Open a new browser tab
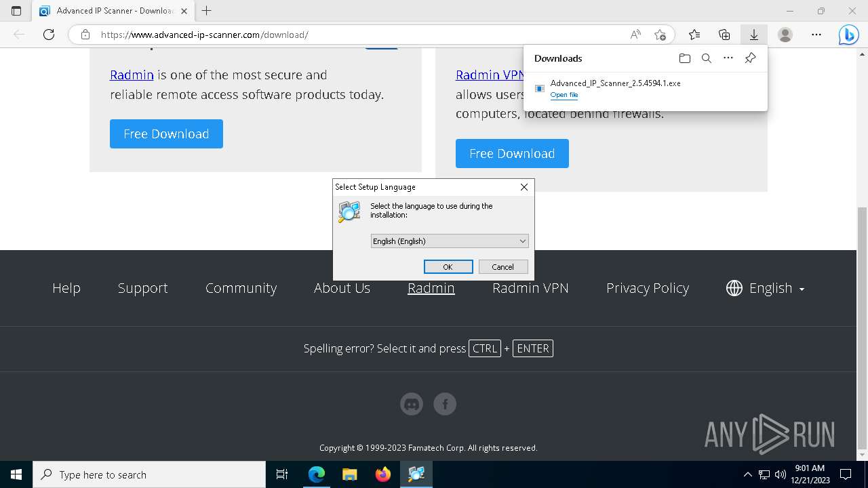 pyautogui.click(x=206, y=11)
